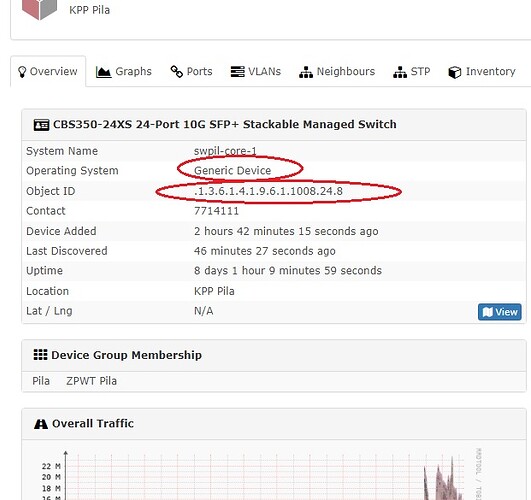Click the VLANs stacked-bars icon
The height and width of the screenshot is (500, 531).
pos(237,71)
